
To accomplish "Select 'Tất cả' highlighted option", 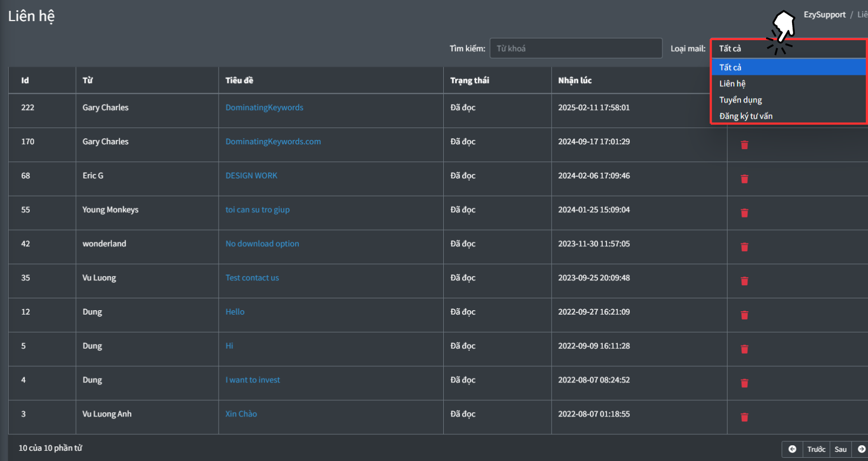I will click(x=730, y=67).
